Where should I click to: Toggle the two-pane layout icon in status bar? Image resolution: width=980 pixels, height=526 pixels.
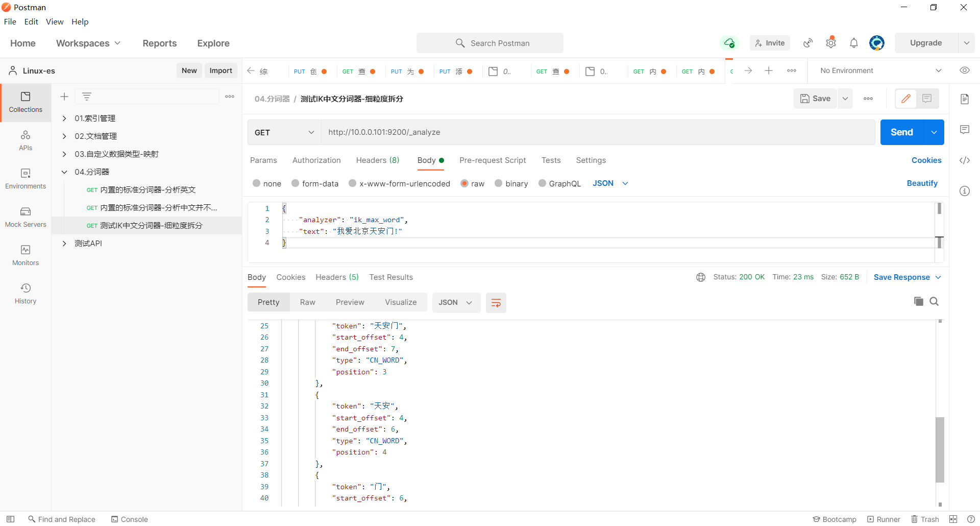[x=953, y=519]
